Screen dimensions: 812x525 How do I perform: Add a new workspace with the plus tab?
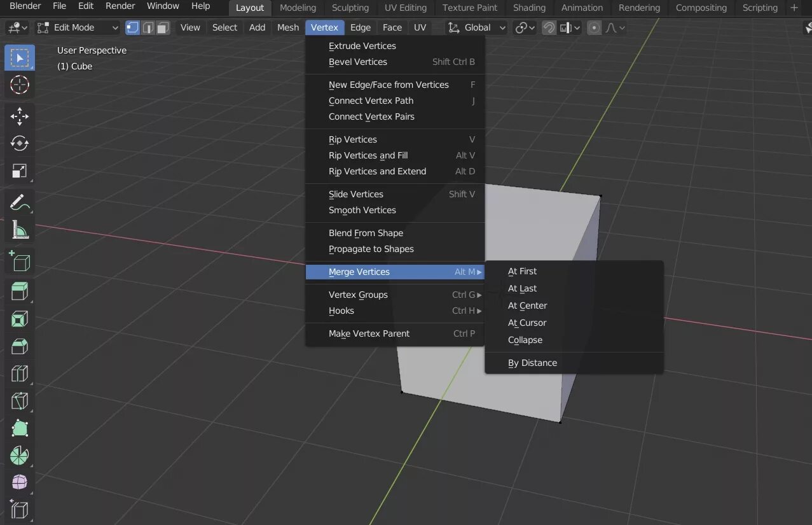[x=794, y=8]
